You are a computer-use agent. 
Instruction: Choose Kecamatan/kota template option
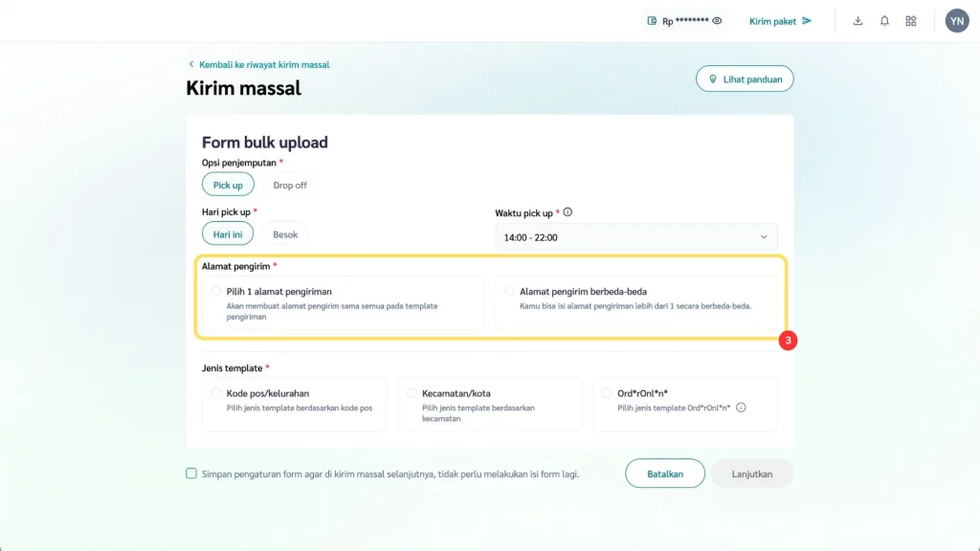point(412,392)
